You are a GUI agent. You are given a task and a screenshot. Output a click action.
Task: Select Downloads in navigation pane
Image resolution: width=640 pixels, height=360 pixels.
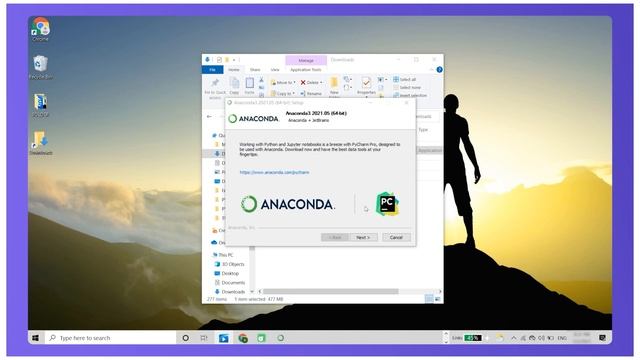coord(230,292)
